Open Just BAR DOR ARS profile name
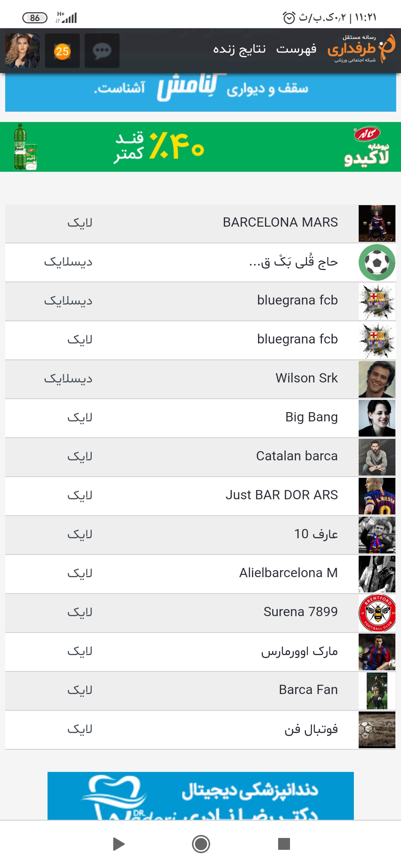Viewport: 401px width, 868px height. tap(282, 495)
